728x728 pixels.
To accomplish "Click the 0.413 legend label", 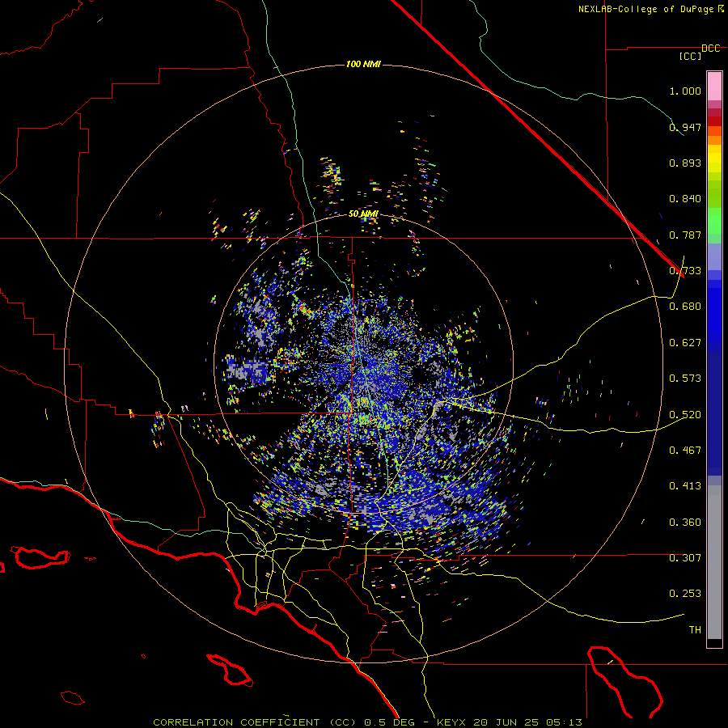I will tap(685, 486).
